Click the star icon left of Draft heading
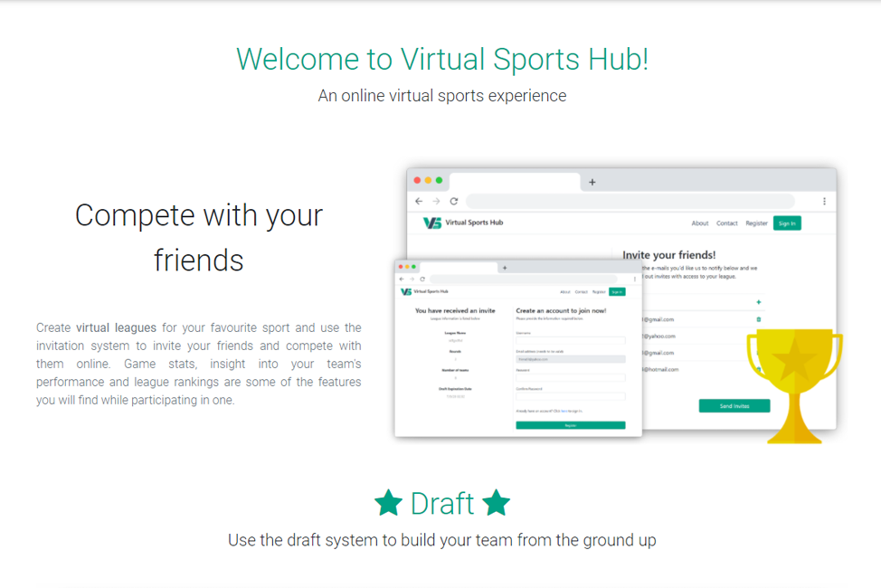881x588 pixels. coord(389,504)
